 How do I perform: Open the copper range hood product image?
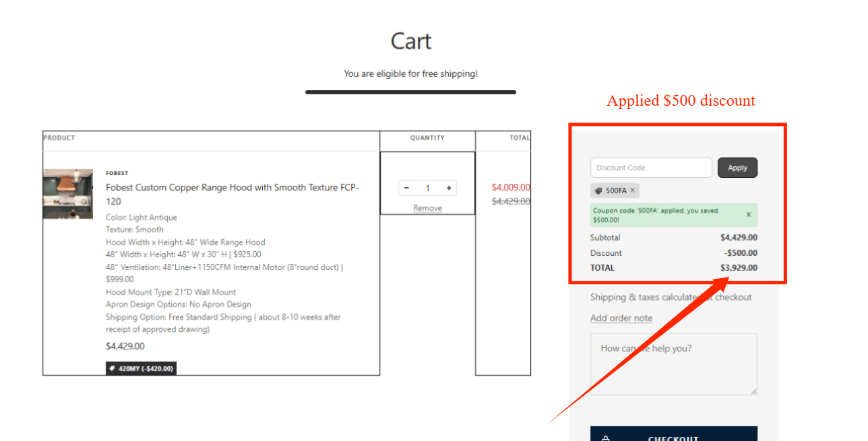pos(68,194)
